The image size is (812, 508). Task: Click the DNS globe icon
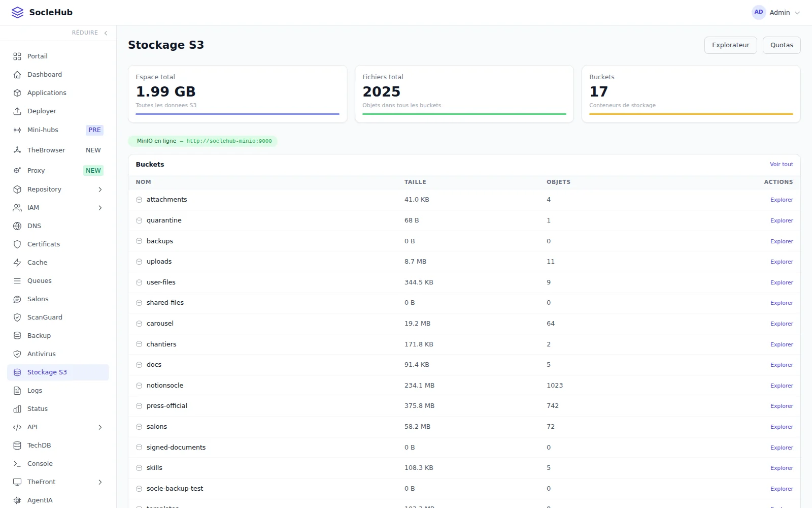(17, 226)
